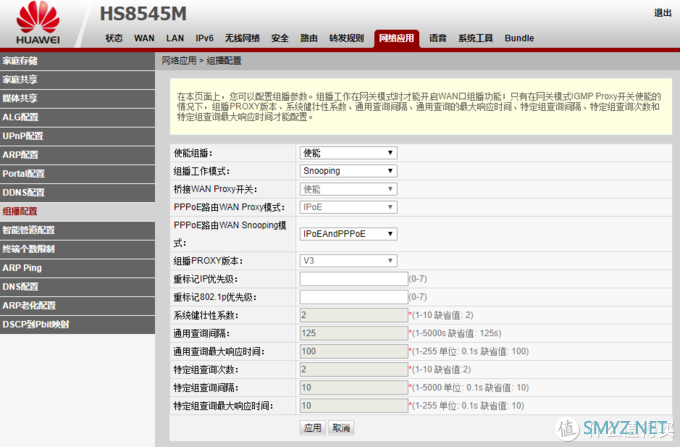Open ARP Ping in the sidebar
680x447 pixels.
coord(77,268)
